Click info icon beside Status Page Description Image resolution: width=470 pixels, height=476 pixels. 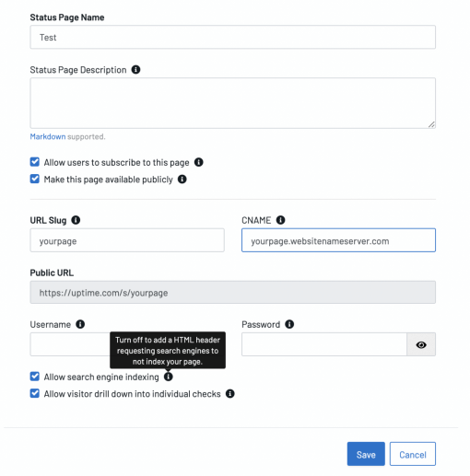coord(135,70)
